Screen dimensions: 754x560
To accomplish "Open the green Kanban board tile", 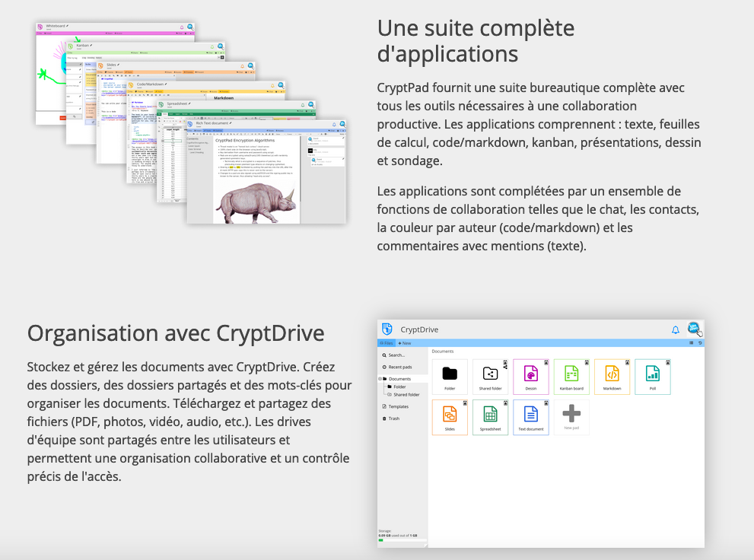I will point(571,377).
